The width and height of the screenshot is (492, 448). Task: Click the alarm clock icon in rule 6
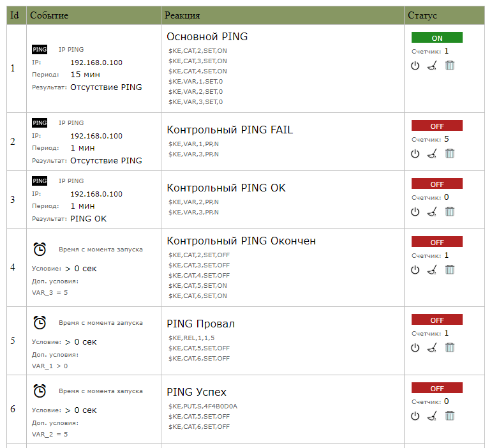(40, 391)
